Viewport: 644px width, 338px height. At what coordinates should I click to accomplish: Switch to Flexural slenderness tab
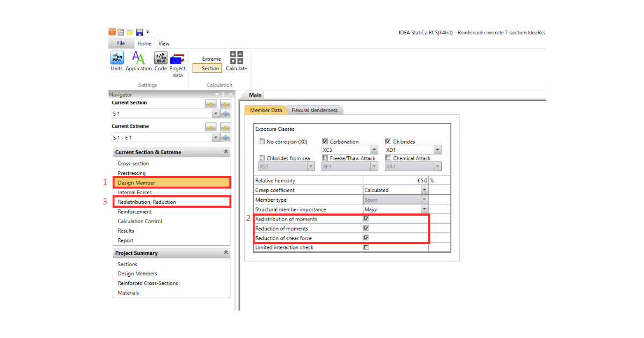(314, 111)
